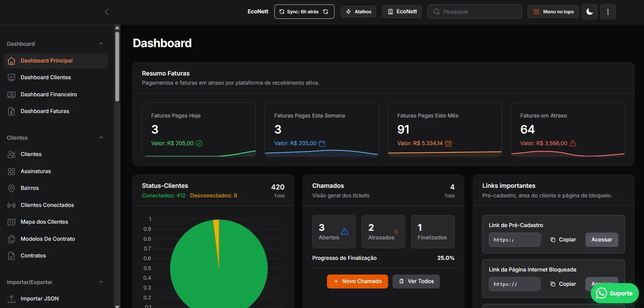Open the Faturas Pagas Hoje card
The image size is (644, 308).
point(199,130)
